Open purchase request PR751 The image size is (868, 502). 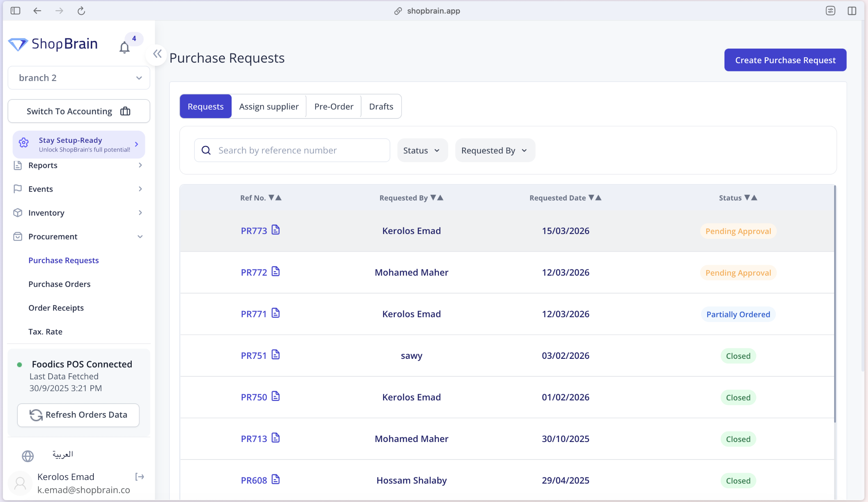[253, 355]
